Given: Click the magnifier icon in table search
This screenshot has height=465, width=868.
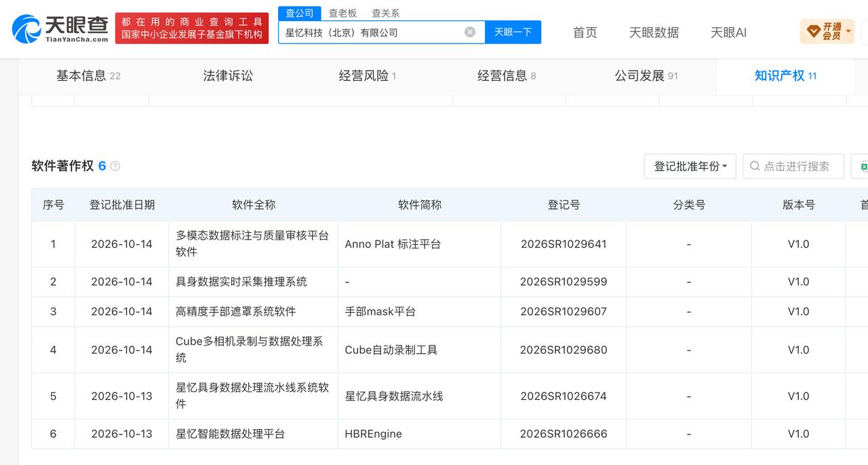Looking at the screenshot, I should tap(755, 166).
